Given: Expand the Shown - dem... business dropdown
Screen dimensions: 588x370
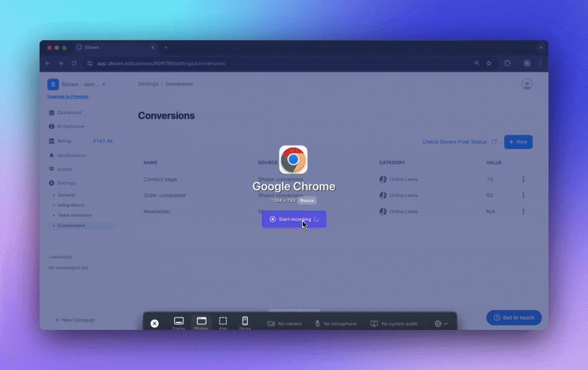Looking at the screenshot, I should point(104,84).
